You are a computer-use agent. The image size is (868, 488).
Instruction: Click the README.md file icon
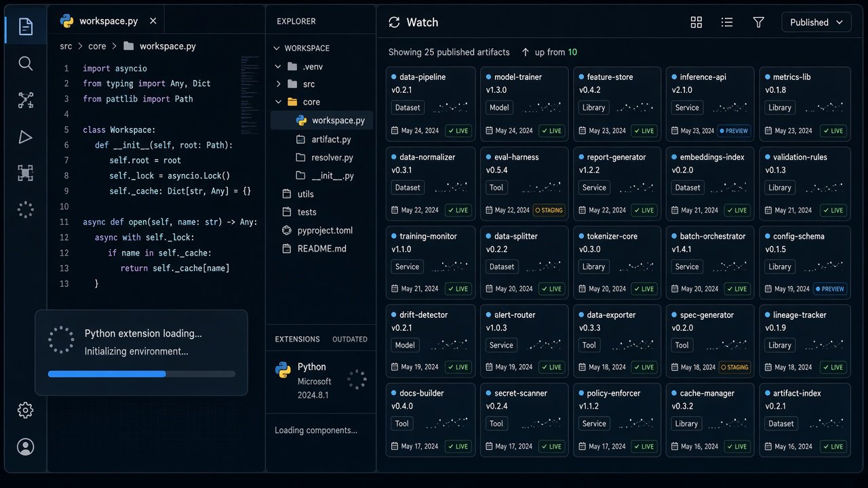pyautogui.click(x=286, y=249)
